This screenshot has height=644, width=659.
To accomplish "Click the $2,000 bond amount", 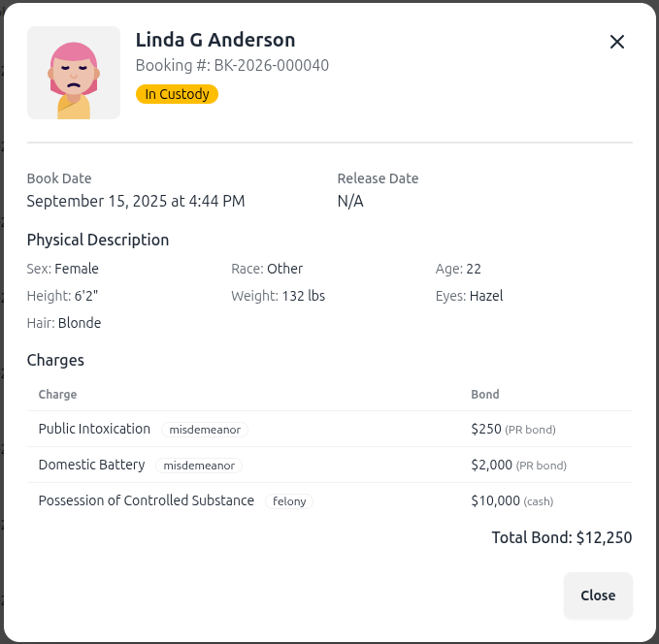I will tap(492, 465).
